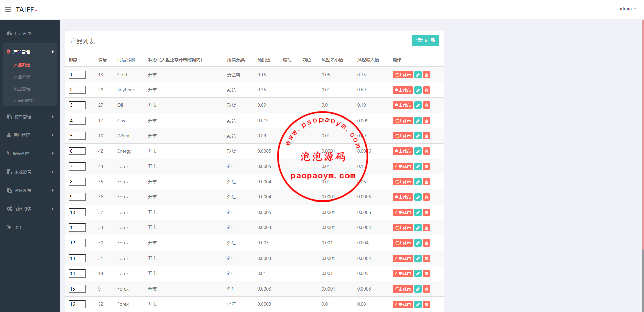Click the logout icon in the sidebar
This screenshot has width=644, height=312.
(x=9, y=227)
